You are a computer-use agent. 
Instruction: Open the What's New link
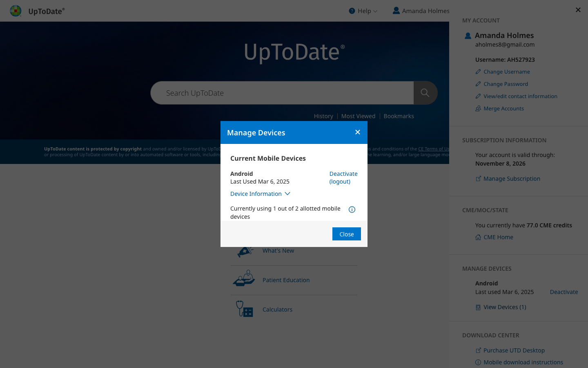[278, 251]
